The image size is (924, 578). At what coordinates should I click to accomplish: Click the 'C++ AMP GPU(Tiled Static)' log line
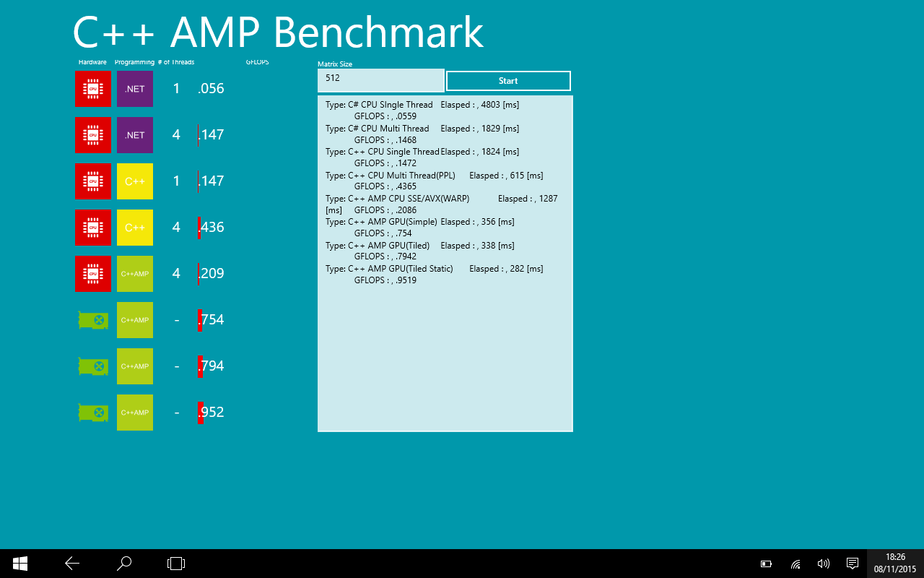[x=435, y=269]
